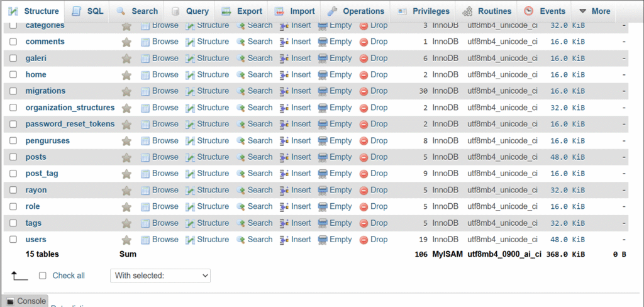The width and height of the screenshot is (644, 307).
Task: Check the posts table checkbox
Action: [13, 157]
